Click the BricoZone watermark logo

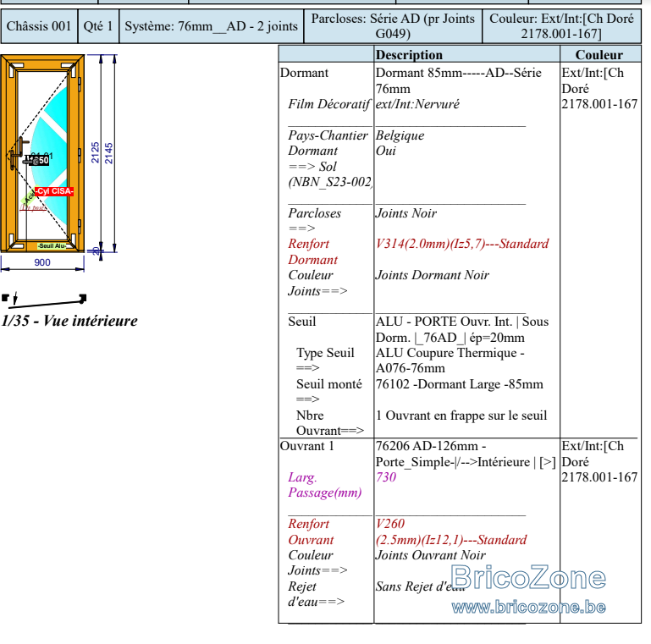pos(528,577)
